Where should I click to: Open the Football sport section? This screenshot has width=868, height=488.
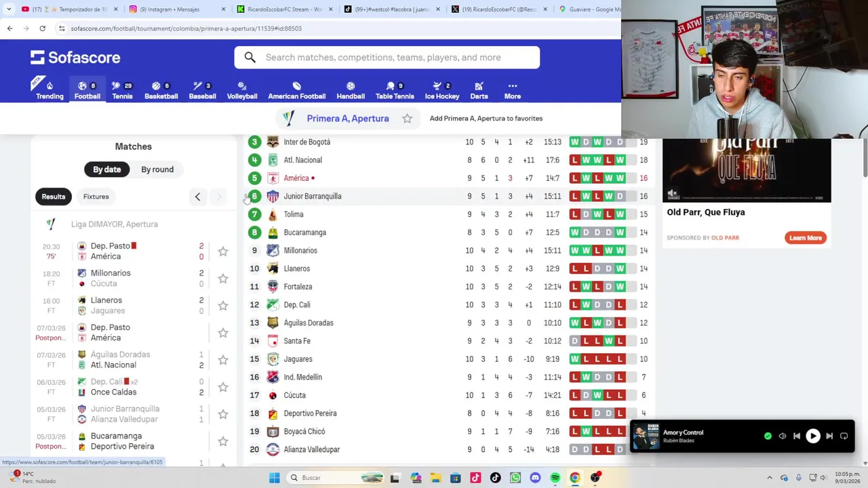click(x=87, y=90)
